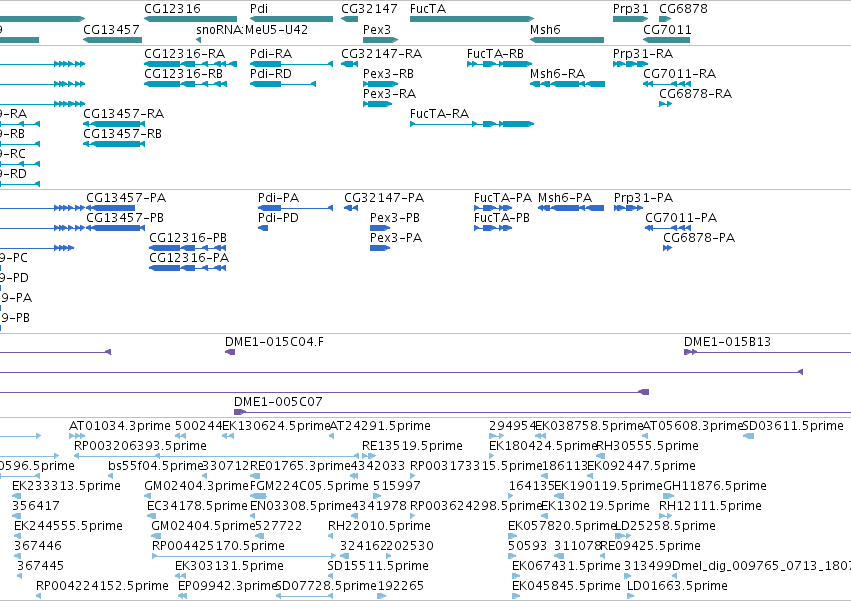Viewport: 851px width, 601px height.
Task: Select the CG32147-PA protein label
Action: coord(384,198)
